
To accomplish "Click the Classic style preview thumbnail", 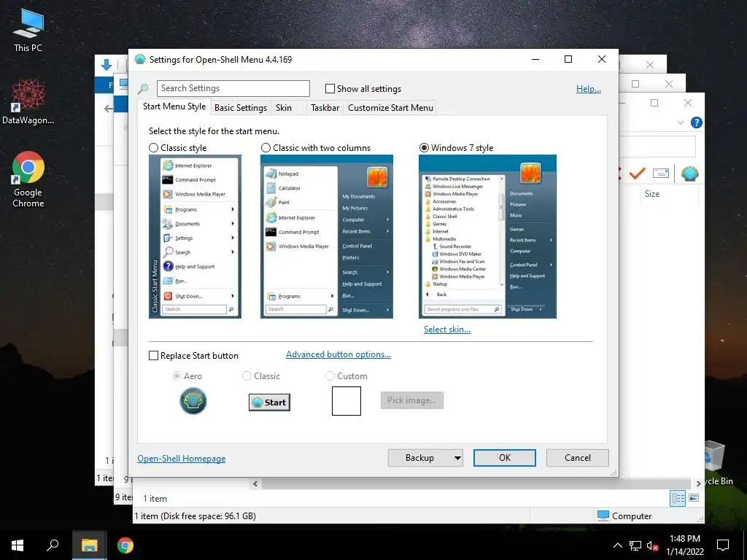I will 195,237.
